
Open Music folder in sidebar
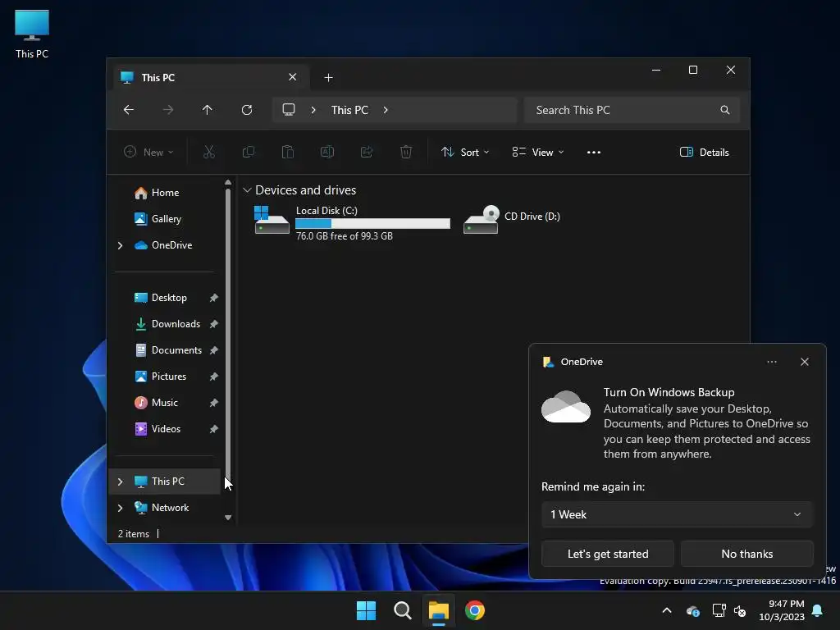(x=165, y=403)
